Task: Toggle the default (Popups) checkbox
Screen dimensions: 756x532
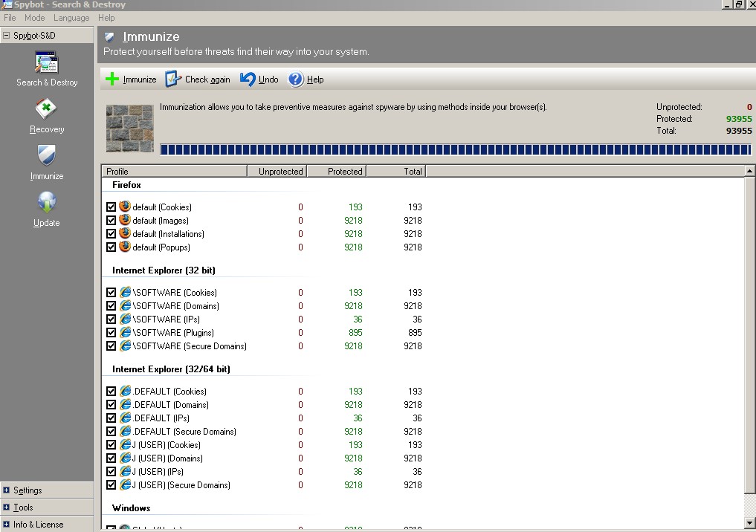Action: (111, 247)
